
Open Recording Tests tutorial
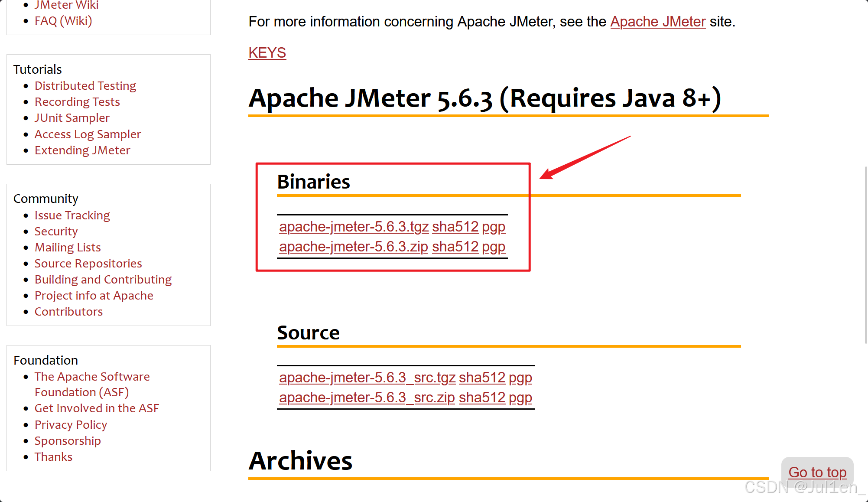(77, 102)
